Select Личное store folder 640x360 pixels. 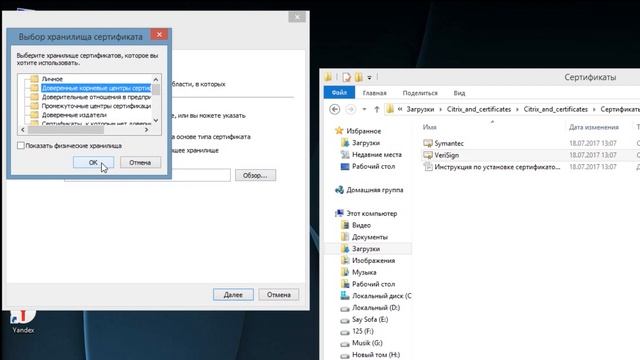coord(52,79)
